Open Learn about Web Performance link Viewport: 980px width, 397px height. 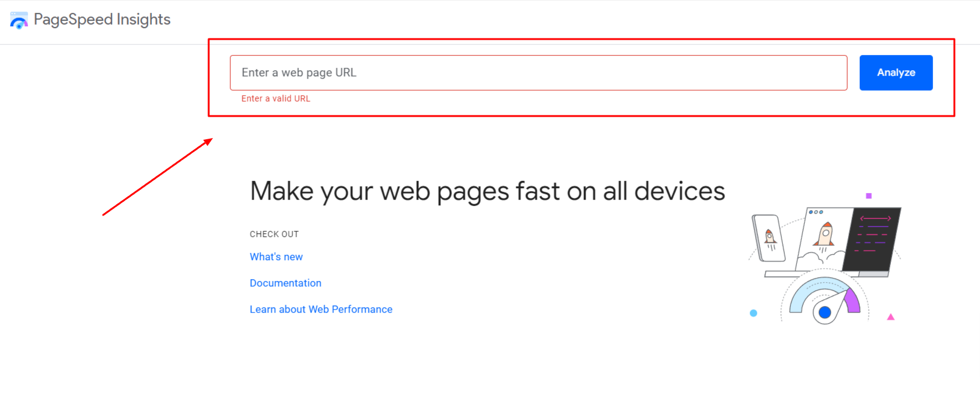point(321,310)
